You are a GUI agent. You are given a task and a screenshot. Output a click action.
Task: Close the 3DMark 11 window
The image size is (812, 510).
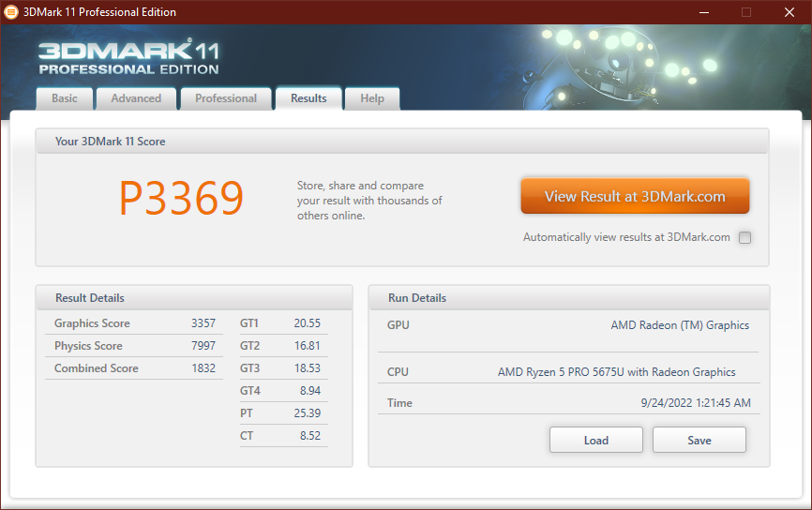pyautogui.click(x=789, y=12)
